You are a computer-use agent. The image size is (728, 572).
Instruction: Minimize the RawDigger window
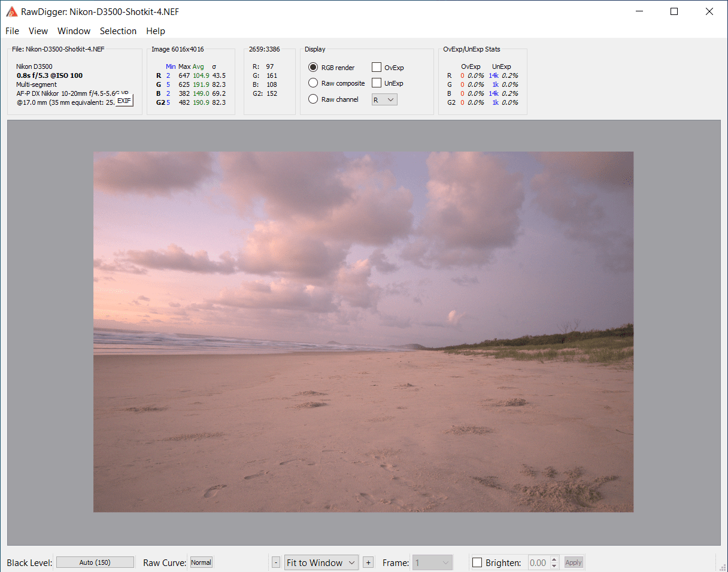point(640,11)
